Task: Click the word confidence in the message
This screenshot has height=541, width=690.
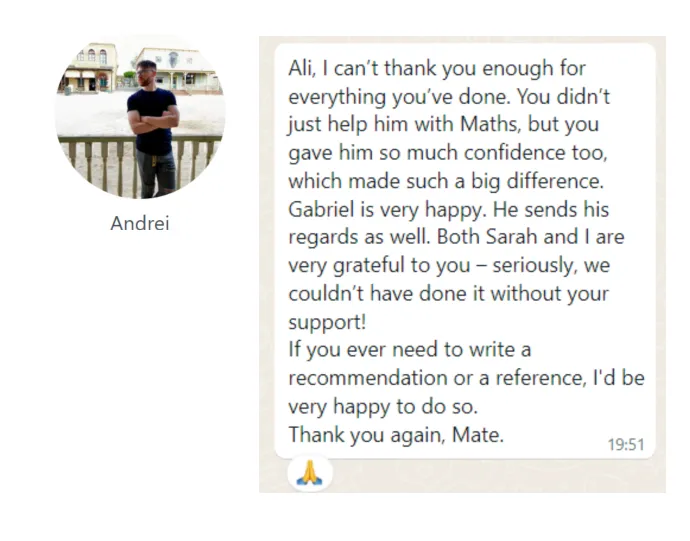Action: click(515, 153)
